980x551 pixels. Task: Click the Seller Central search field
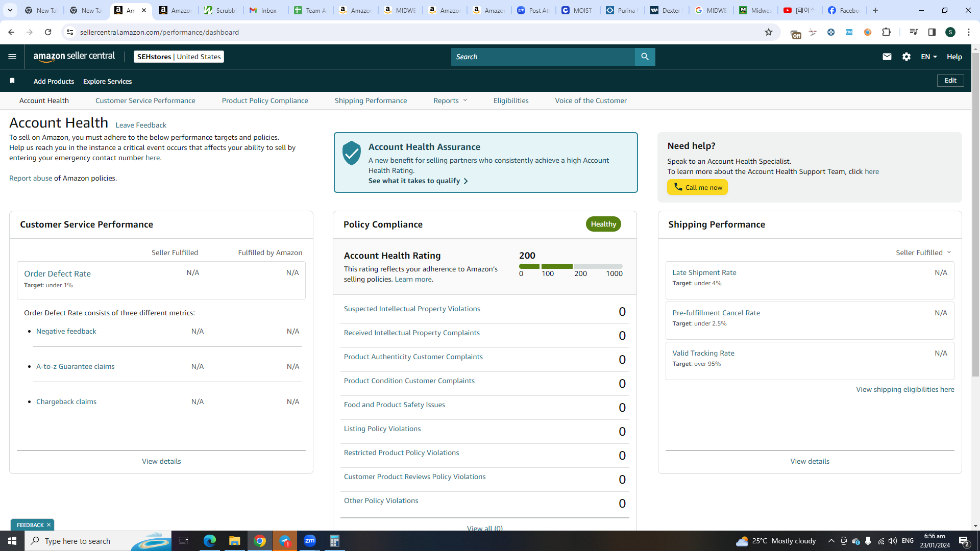[543, 57]
